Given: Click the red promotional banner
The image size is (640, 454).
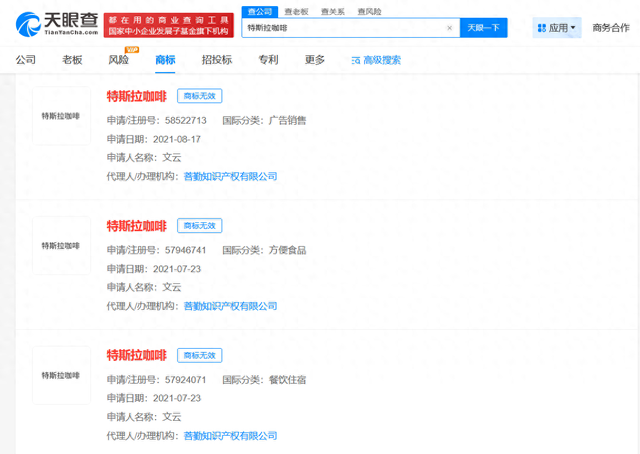Looking at the screenshot, I should click(x=169, y=25).
